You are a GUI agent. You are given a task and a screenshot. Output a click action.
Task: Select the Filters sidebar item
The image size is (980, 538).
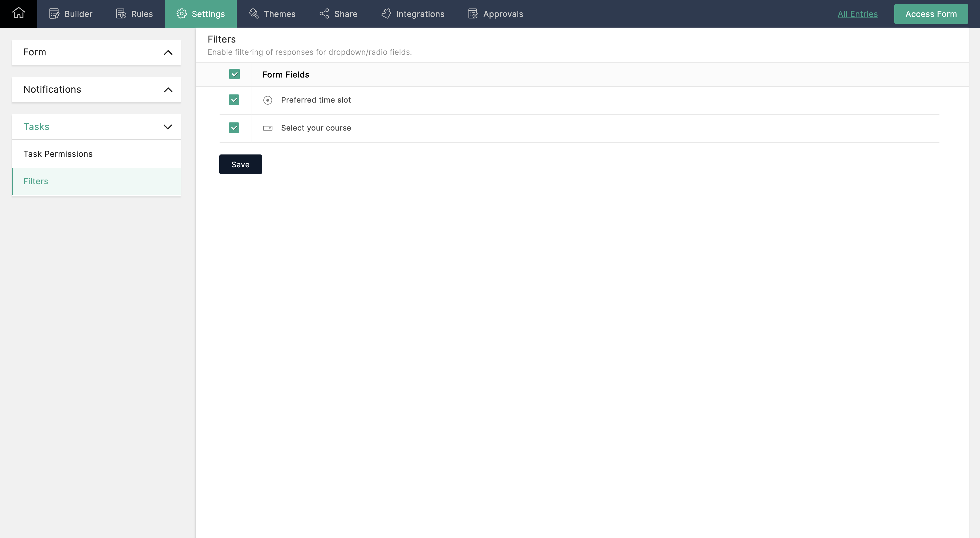(x=36, y=181)
